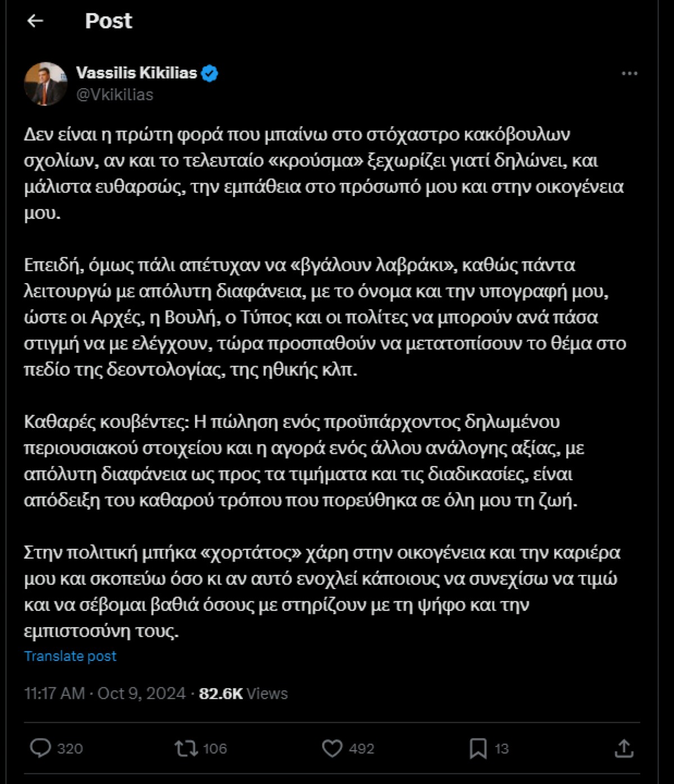Screen dimensions: 674x784
Task: Select the Post header tab
Action: (108, 21)
